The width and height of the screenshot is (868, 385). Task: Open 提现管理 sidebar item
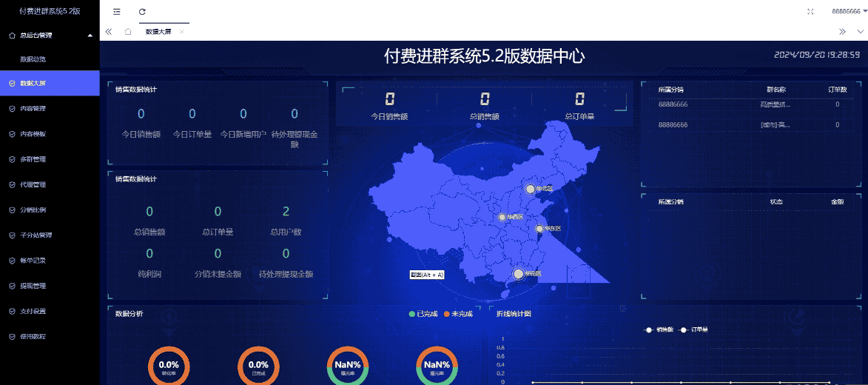pyautogui.click(x=50, y=286)
